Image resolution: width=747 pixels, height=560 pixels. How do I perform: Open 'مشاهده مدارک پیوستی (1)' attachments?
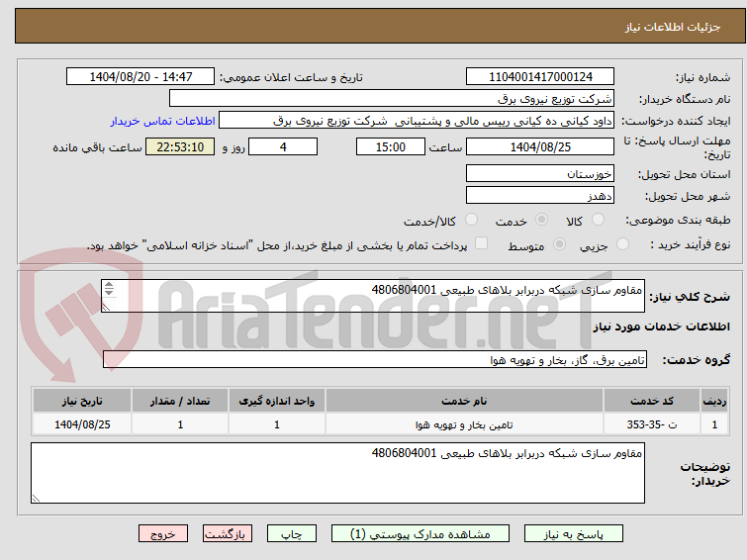pos(420,534)
